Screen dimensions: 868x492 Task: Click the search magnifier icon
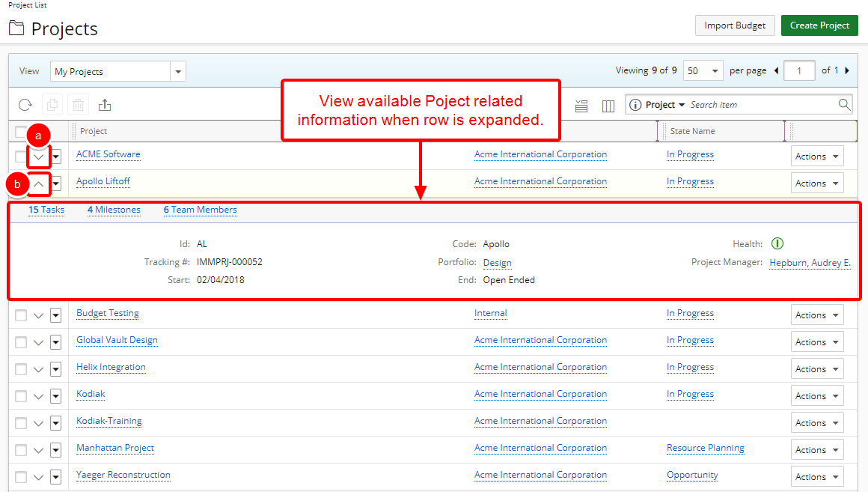(x=844, y=105)
